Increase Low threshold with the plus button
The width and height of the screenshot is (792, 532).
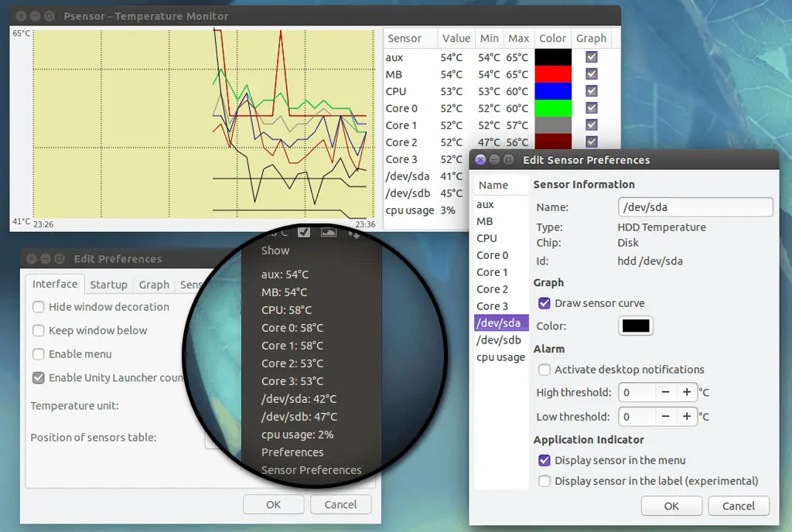coord(686,417)
